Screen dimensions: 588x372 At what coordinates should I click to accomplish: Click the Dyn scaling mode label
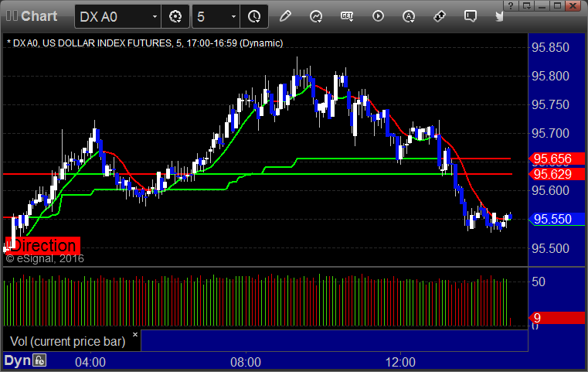tap(17, 360)
